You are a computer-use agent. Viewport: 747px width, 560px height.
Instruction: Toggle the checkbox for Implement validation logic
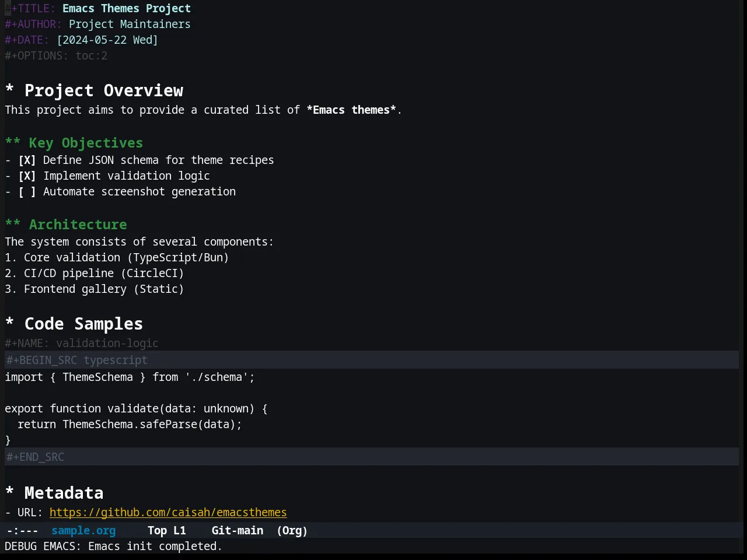point(27,176)
